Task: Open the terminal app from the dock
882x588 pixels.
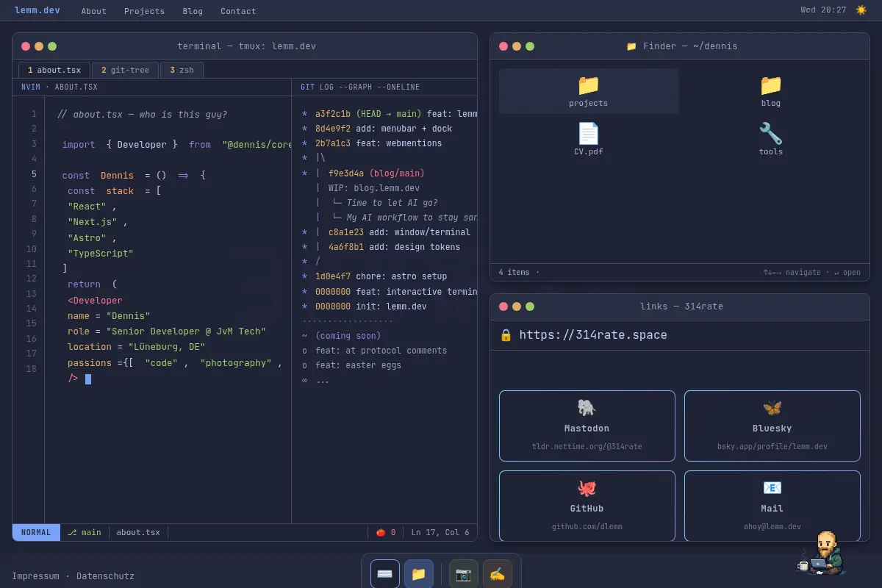Action: click(385, 574)
